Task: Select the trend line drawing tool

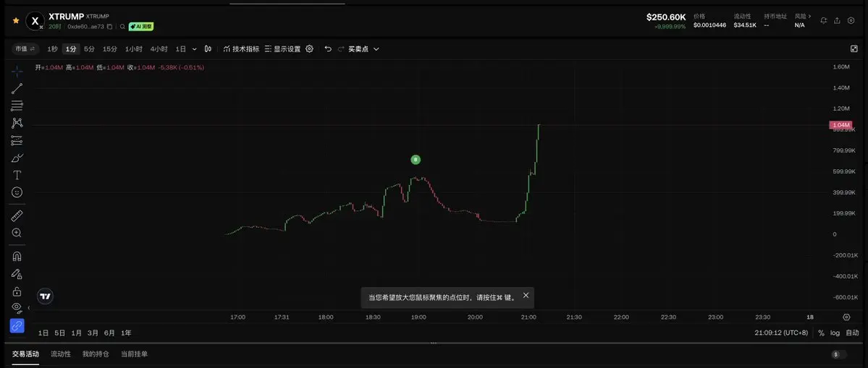Action: [x=17, y=88]
